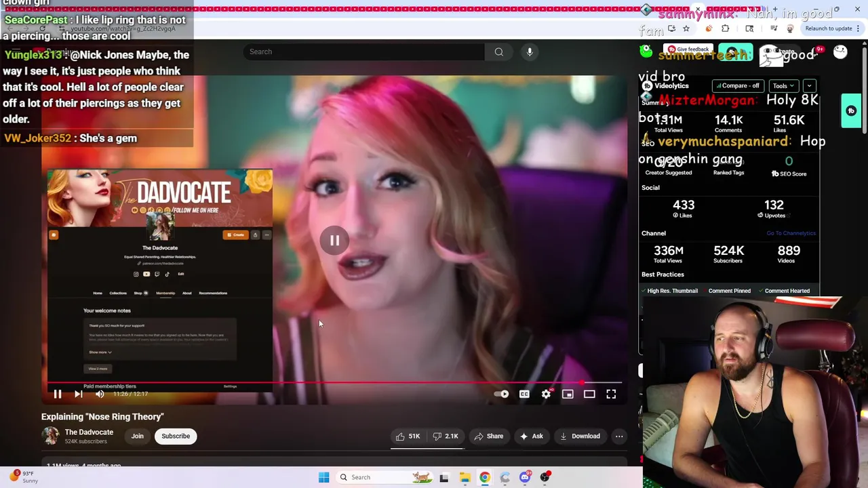The height and width of the screenshot is (488, 868).
Task: Open the video settings gear
Action: [x=546, y=394]
